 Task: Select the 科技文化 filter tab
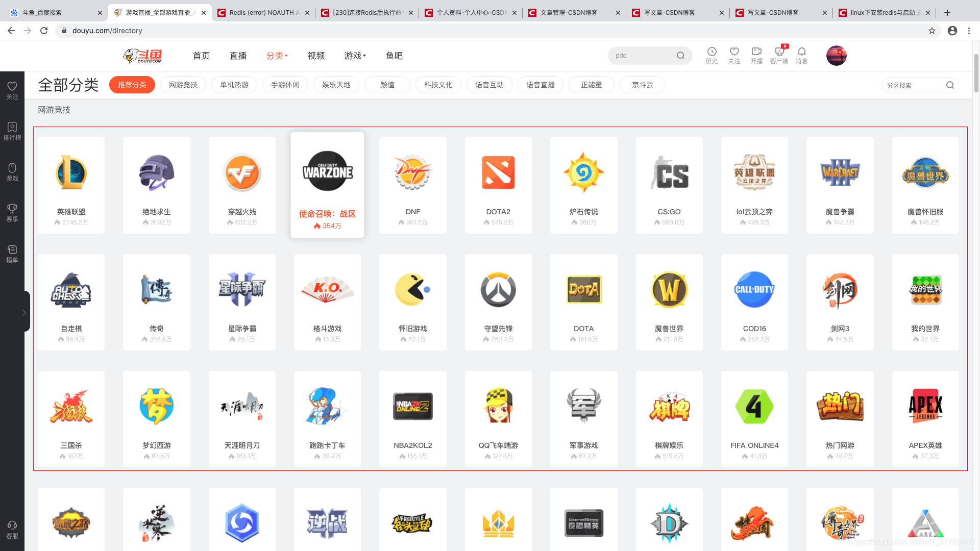click(x=438, y=85)
